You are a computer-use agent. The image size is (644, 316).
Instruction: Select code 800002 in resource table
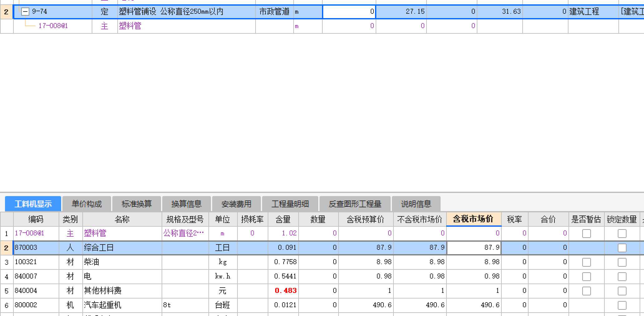click(x=36, y=305)
